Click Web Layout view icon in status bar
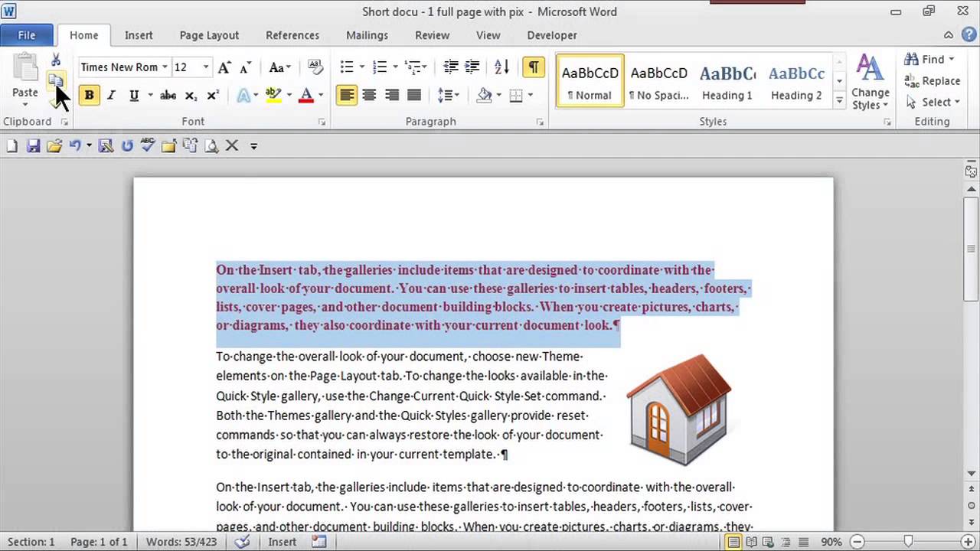Viewport: 980px width, 551px height. point(769,542)
